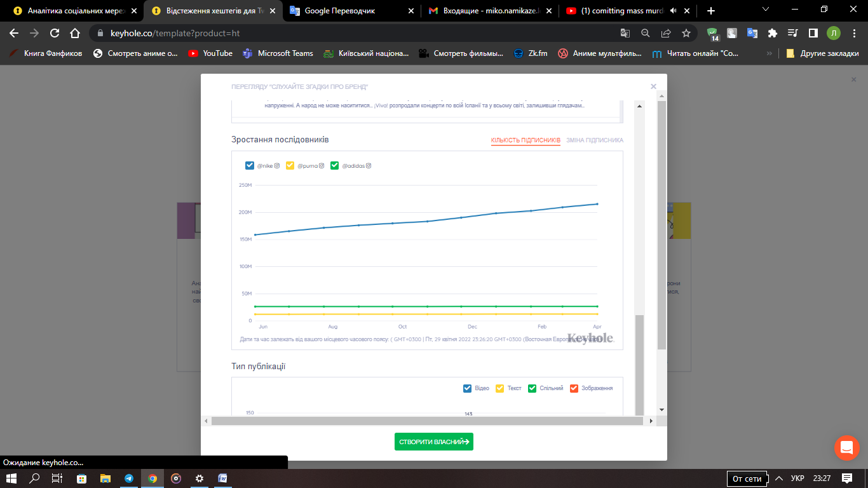Click the last April data point on Nike line

(597, 204)
